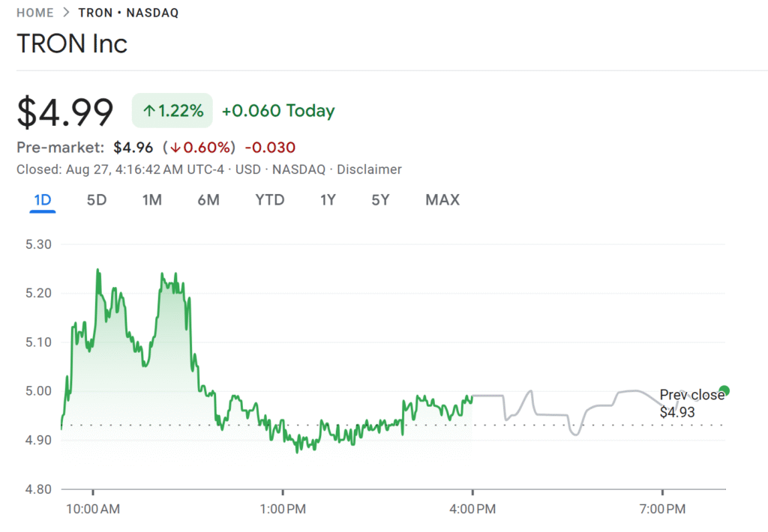The image size is (768, 532).
Task: Choose the 1Y chart range
Action: (x=328, y=200)
